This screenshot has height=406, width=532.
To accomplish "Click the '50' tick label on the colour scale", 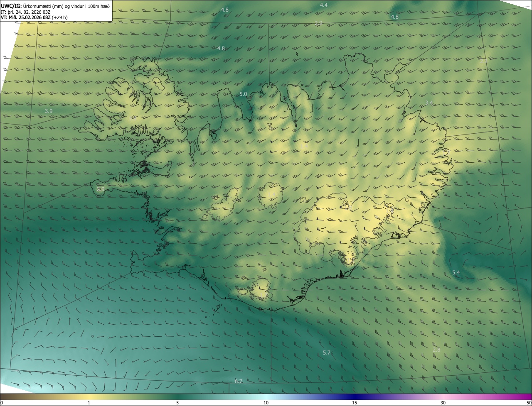I will (529, 403).
